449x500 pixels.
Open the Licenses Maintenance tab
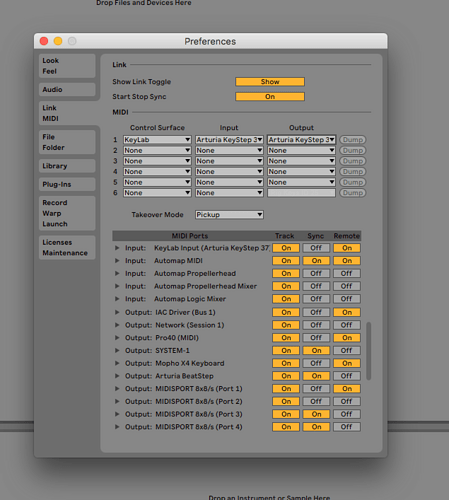(67, 248)
